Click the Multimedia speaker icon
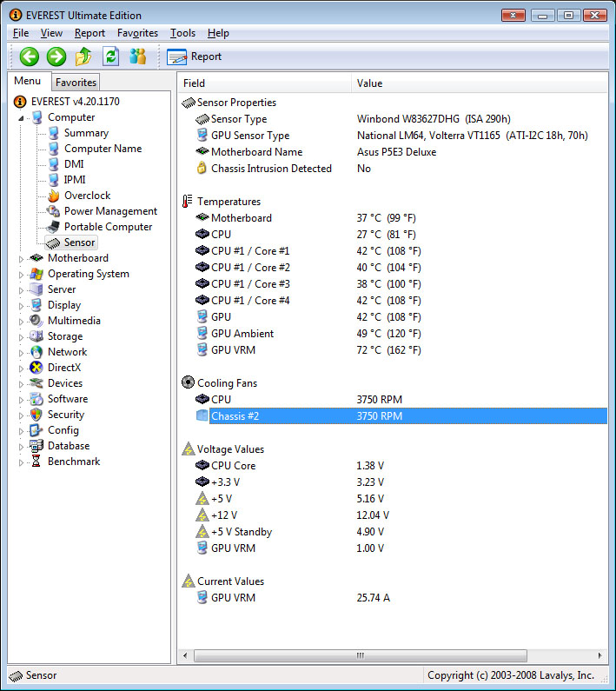The image size is (616, 691). click(x=36, y=321)
